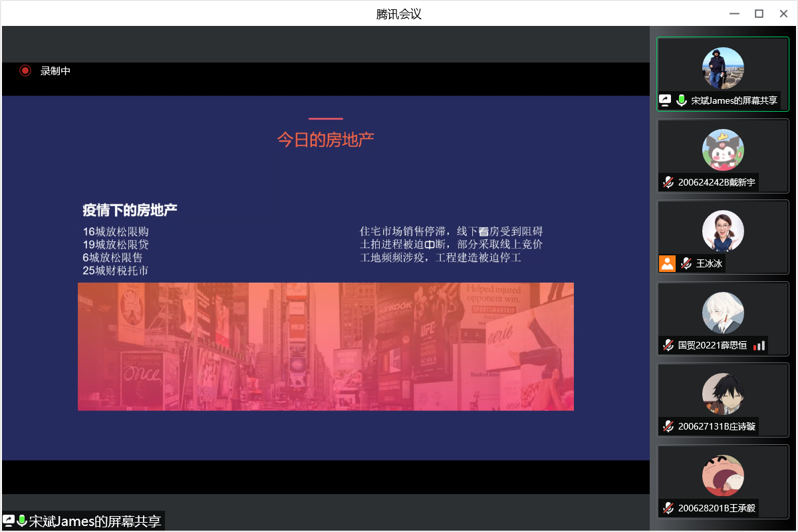The height and width of the screenshot is (532, 798).
Task: Select the white-haired anime avatar of 国贸20221薛思恒
Action: click(723, 313)
